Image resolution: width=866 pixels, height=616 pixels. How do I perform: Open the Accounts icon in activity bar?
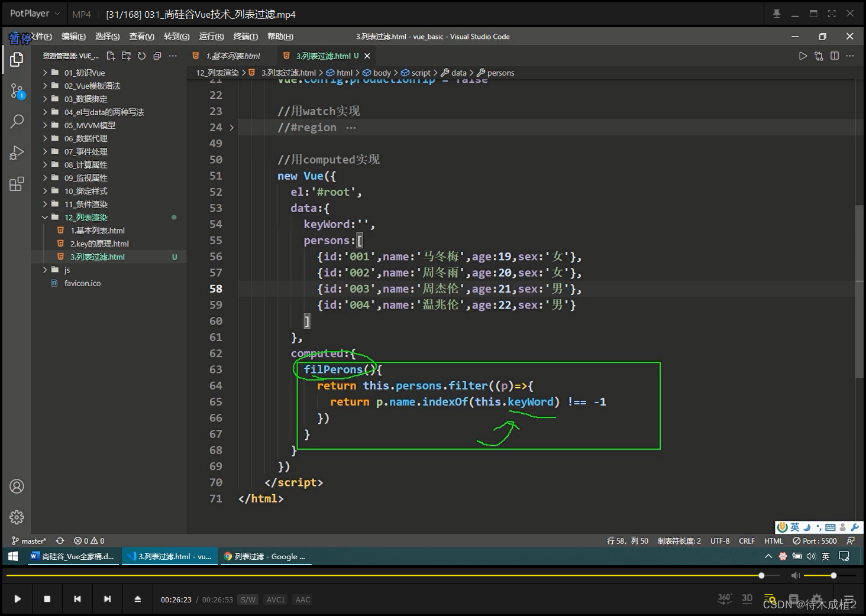(x=17, y=487)
